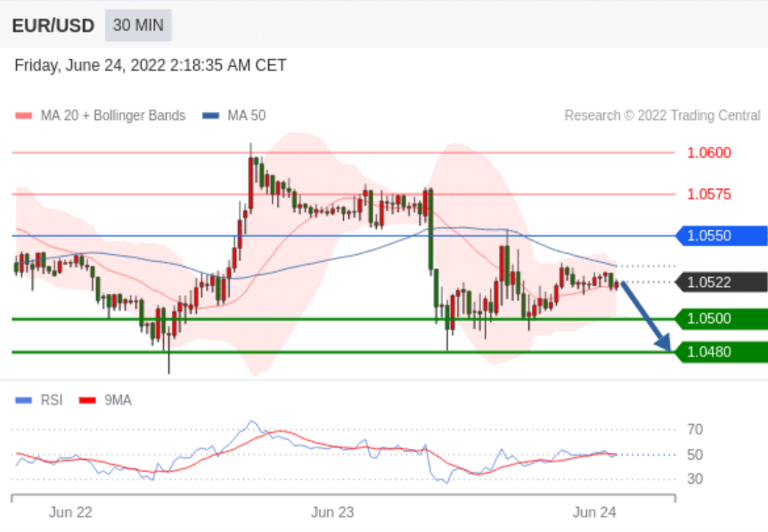Screen dimensions: 768x532
Task: Click the blue MA 50 legend swatch
Action: coord(210,116)
